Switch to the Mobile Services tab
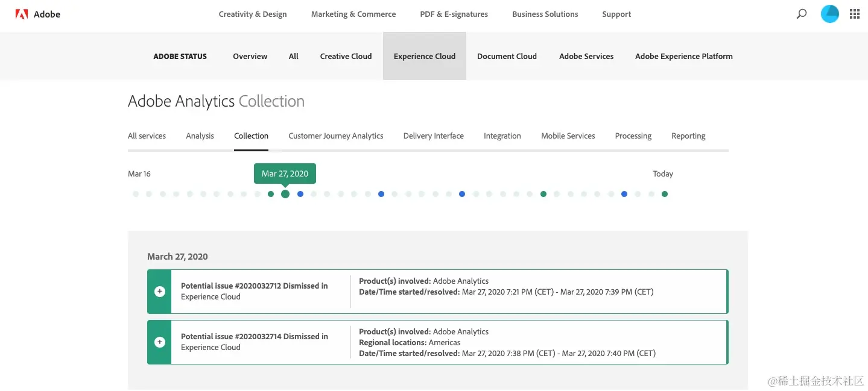Screen dimensions: 868x391 click(x=568, y=136)
